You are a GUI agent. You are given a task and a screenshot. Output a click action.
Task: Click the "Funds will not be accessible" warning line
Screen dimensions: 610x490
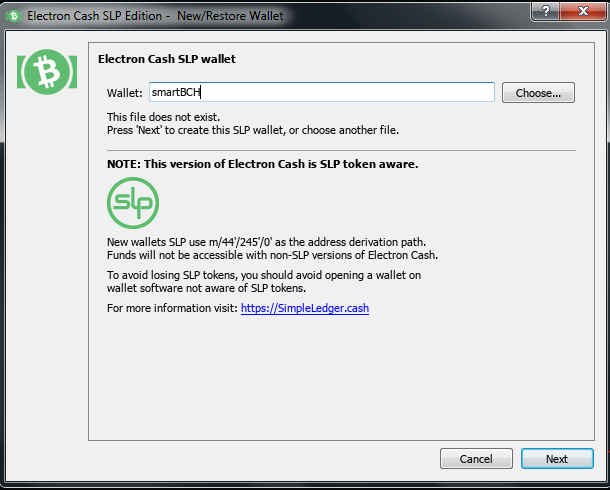[x=272, y=255]
